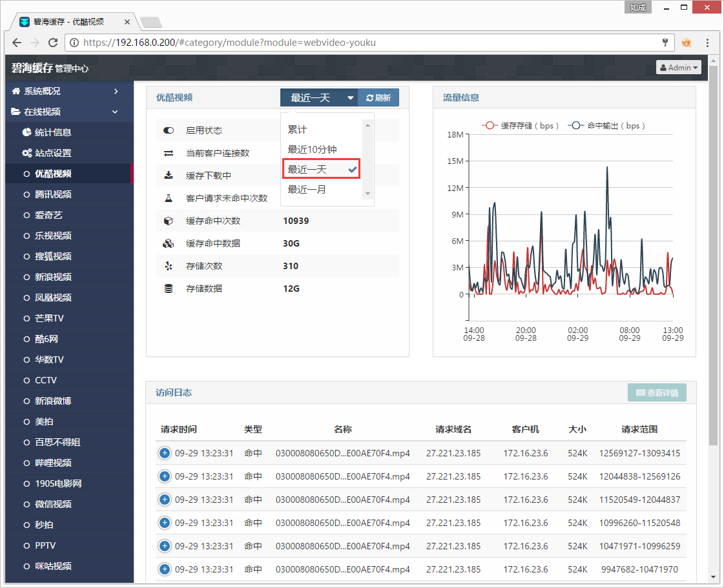Click the 启用状态 toggle icon
Screen dimensions: 724x588
pyautogui.click(x=169, y=130)
